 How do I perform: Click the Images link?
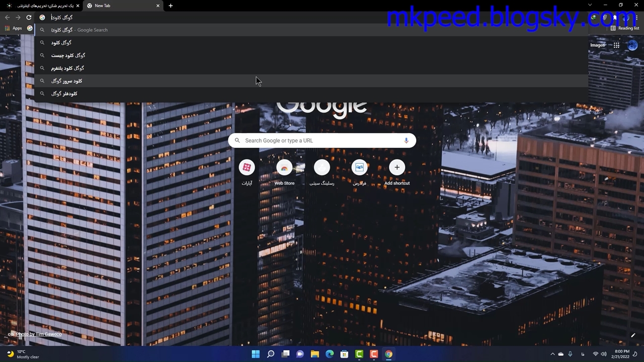(x=597, y=45)
